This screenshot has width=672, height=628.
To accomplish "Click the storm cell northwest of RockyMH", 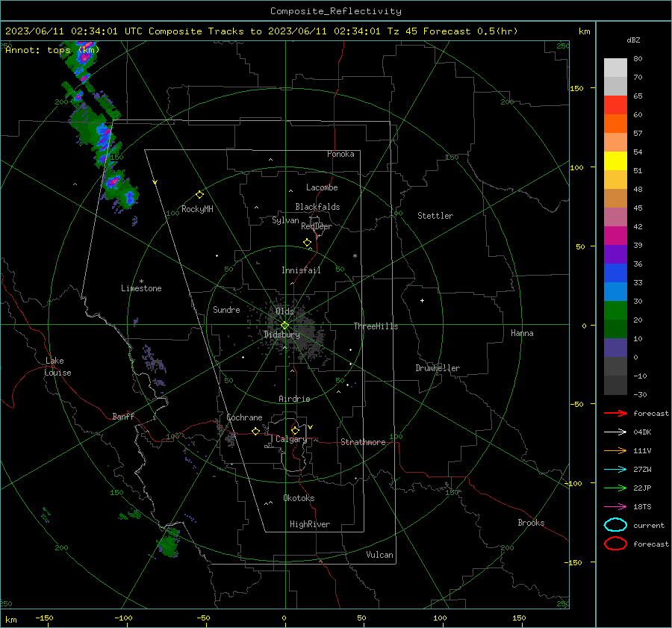I will click(x=120, y=190).
